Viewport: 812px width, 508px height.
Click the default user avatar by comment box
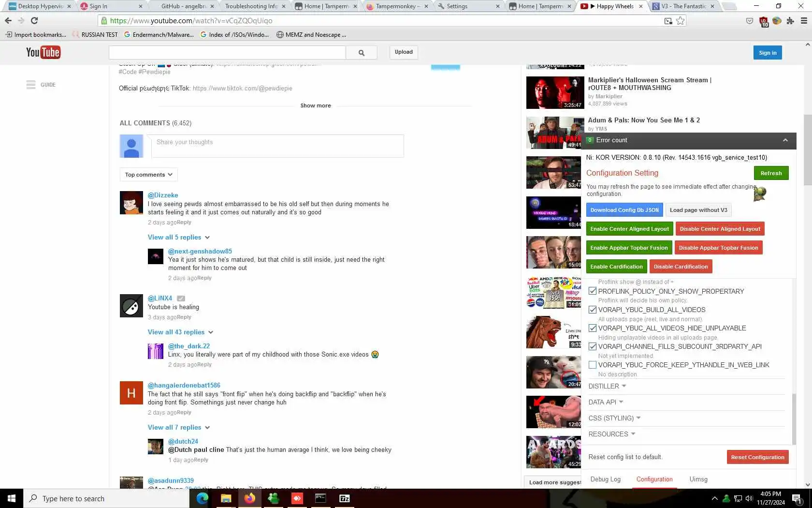pyautogui.click(x=131, y=146)
